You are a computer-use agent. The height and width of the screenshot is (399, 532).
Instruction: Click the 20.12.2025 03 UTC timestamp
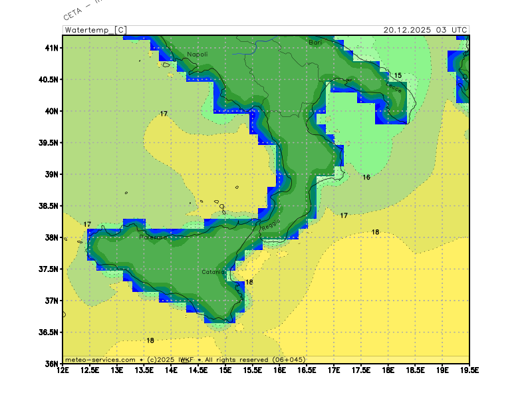click(x=425, y=30)
